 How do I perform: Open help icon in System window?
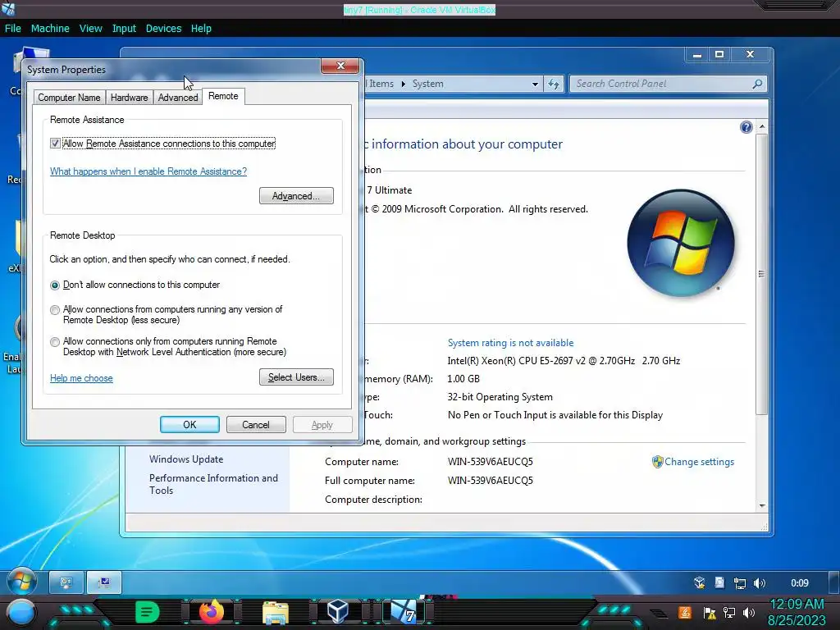(746, 127)
